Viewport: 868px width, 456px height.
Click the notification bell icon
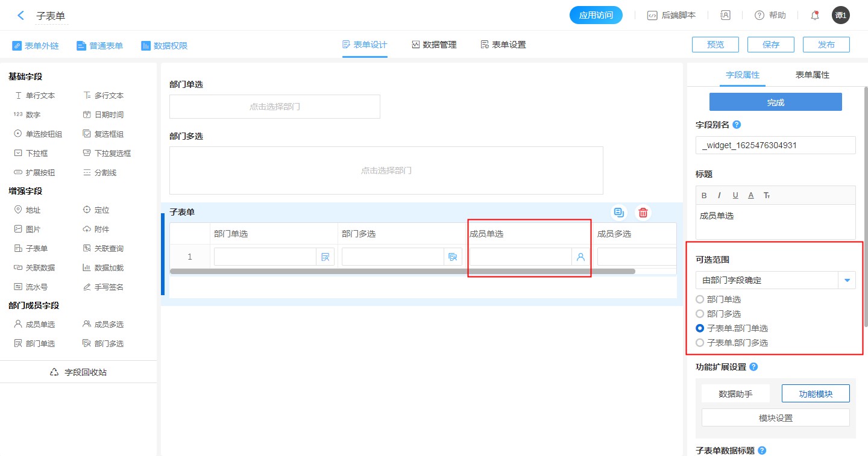point(815,16)
